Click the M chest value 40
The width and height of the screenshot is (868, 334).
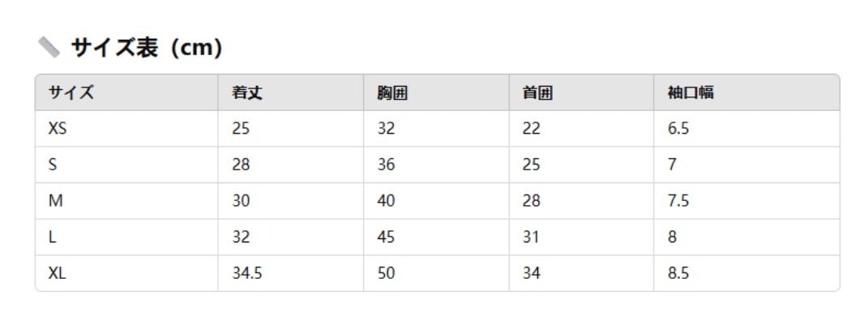coord(386,201)
